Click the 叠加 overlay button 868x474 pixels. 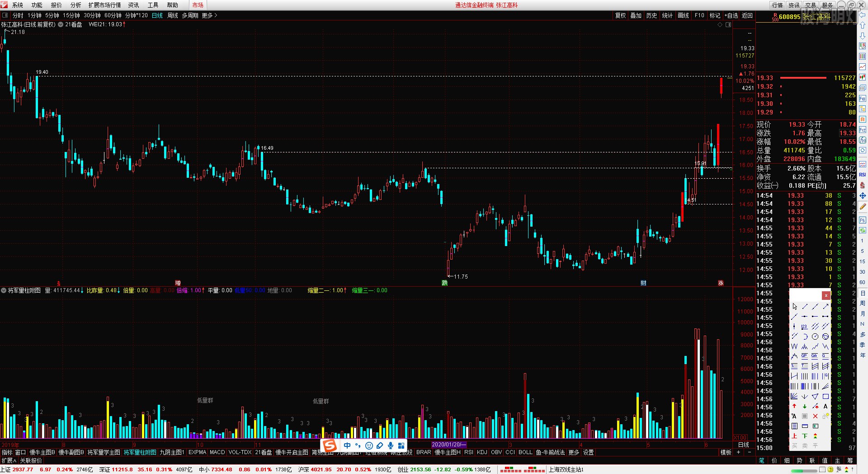pyautogui.click(x=636, y=15)
